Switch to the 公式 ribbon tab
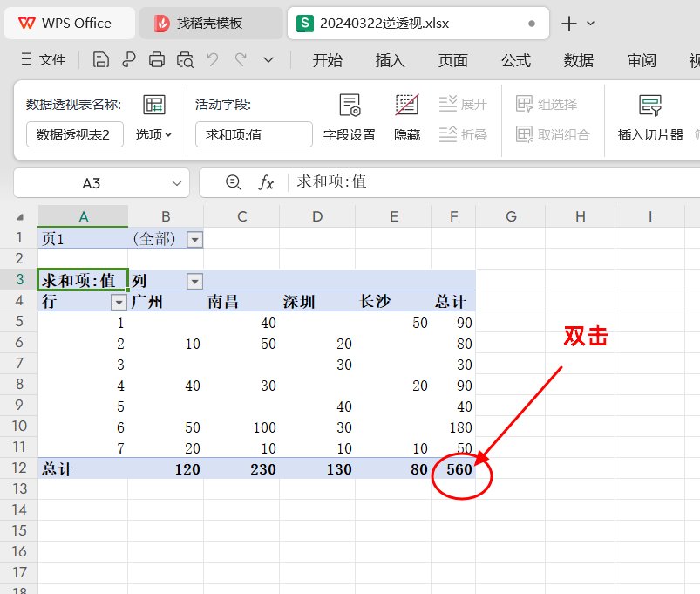The height and width of the screenshot is (594, 700). 515,60
